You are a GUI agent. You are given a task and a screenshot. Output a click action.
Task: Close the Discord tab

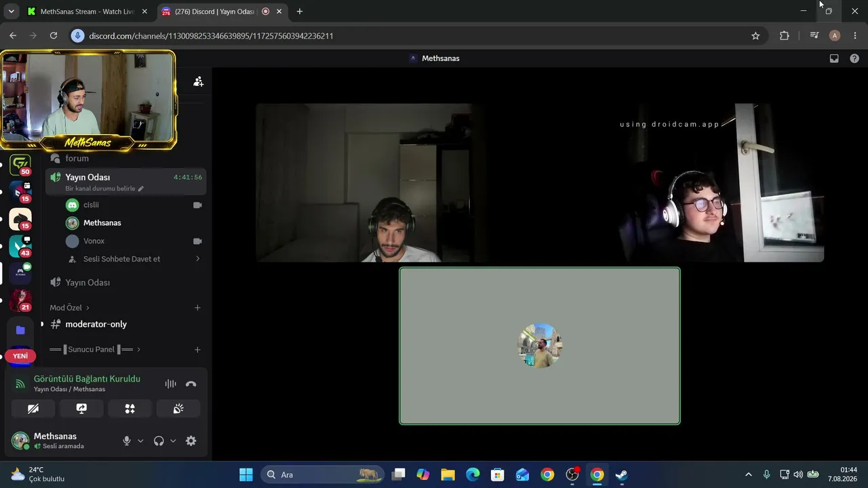[x=279, y=12]
